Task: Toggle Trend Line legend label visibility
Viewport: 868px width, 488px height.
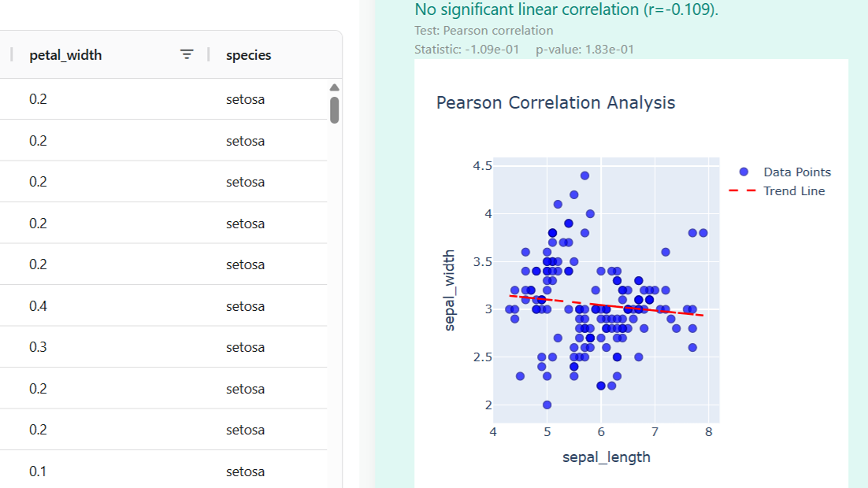Action: 794,190
